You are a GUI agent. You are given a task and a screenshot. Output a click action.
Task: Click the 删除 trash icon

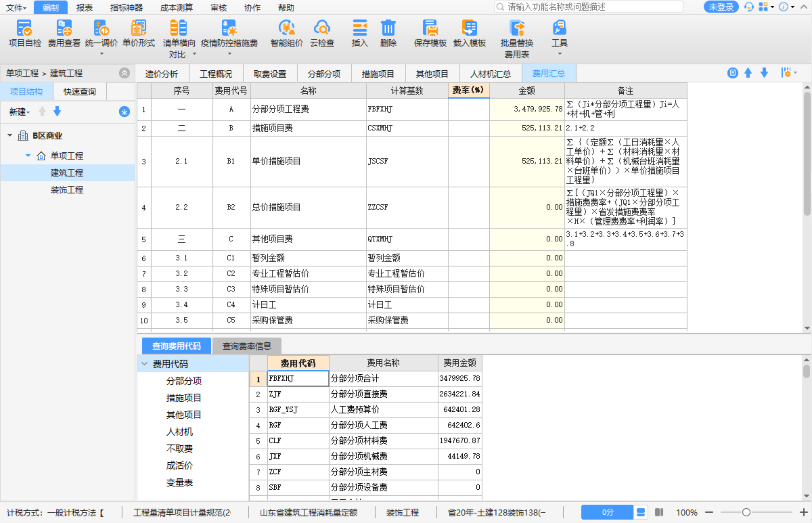coord(388,28)
